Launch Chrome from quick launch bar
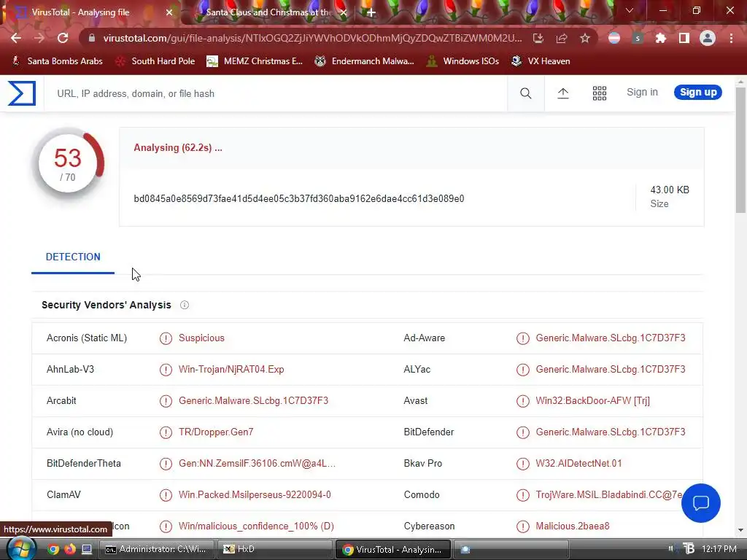This screenshot has width=747, height=560. point(53,549)
